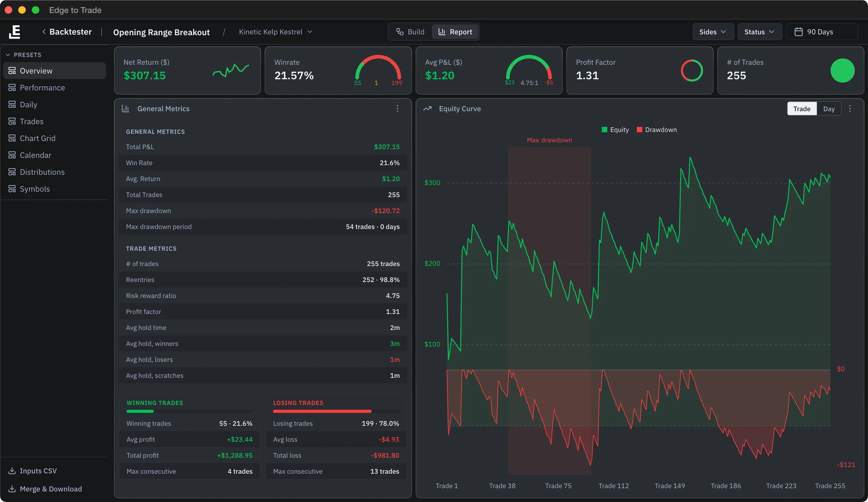Screen dimensions: 868x502
Task: Click the calendar icon beside 90 Days
Action: tap(798, 32)
